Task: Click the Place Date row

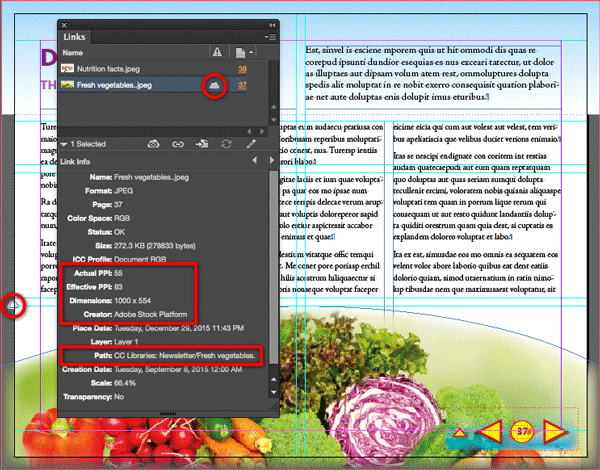Action: (158, 328)
